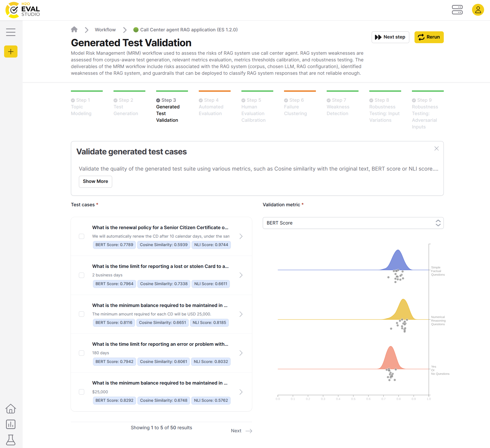Image resolution: width=490 pixels, height=448 pixels.
Task: Select the experiments flask icon
Action: coord(11,440)
